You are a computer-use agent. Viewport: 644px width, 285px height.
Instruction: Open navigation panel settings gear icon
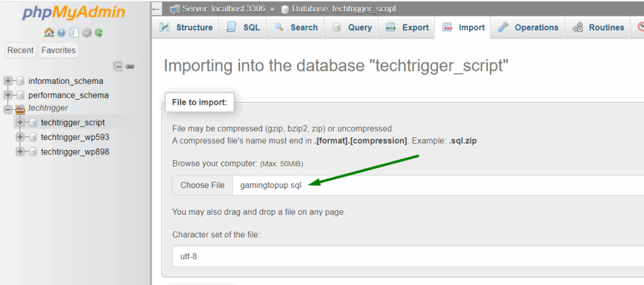86,33
